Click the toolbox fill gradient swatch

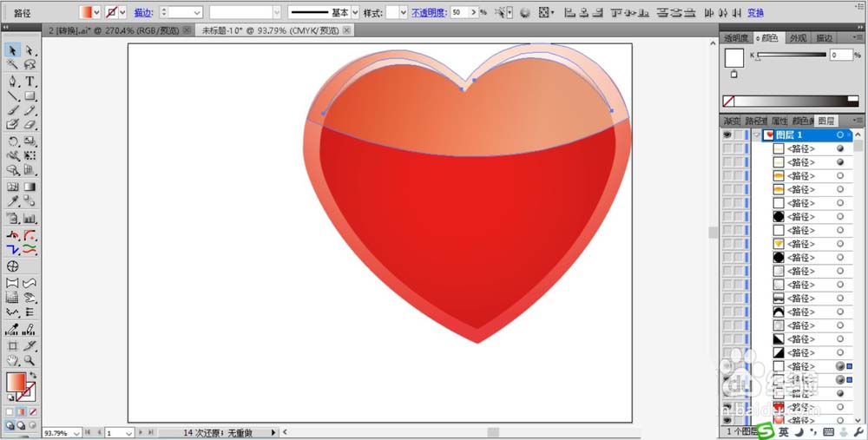(16, 383)
